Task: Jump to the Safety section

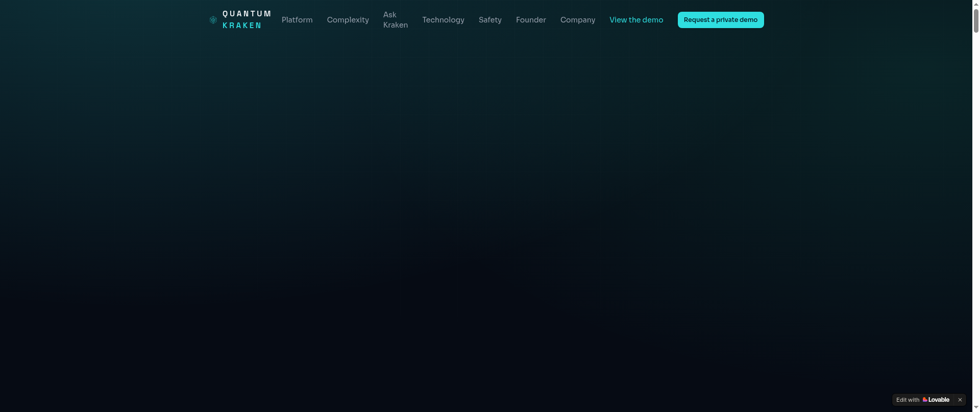Action: (490, 20)
